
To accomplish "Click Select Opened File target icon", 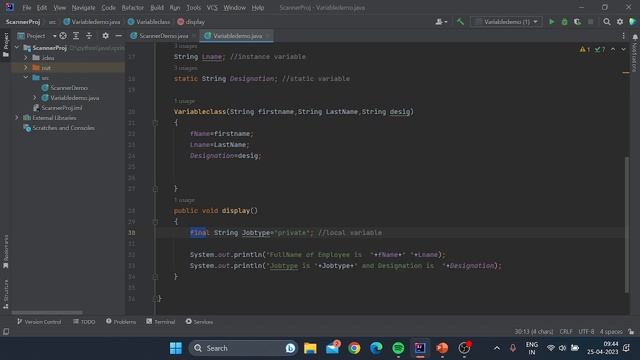I will 63,36.
